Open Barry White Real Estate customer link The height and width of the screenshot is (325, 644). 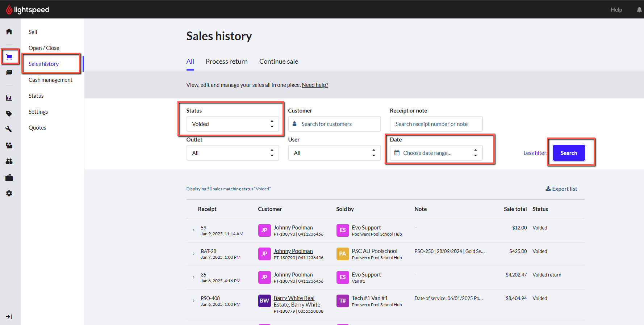297,301
